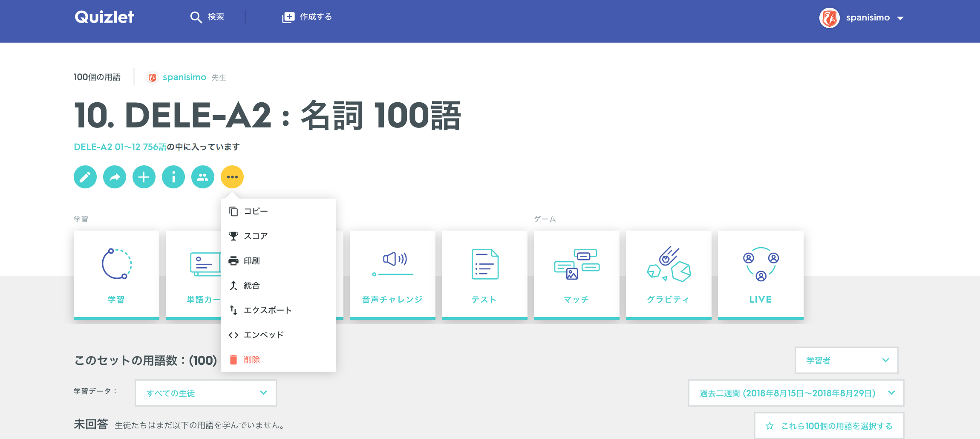The height and width of the screenshot is (439, 980).
Task: Open the 学習 study mode card
Action: (116, 275)
